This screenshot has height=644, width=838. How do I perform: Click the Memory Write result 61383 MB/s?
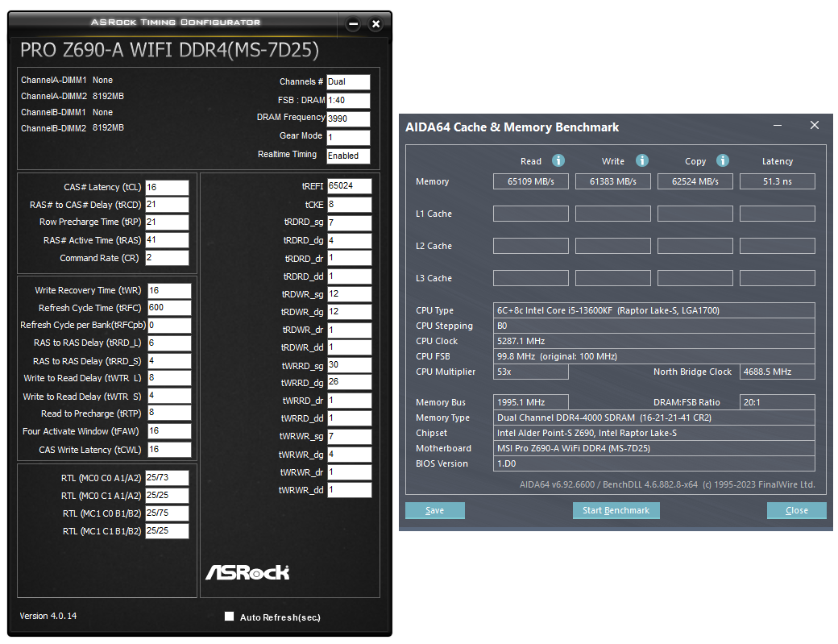coord(613,181)
